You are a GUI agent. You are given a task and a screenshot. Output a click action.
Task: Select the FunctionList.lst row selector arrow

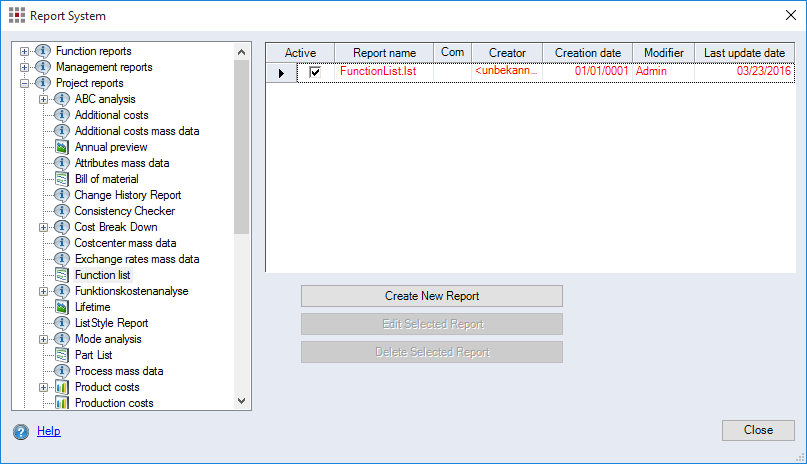click(282, 73)
